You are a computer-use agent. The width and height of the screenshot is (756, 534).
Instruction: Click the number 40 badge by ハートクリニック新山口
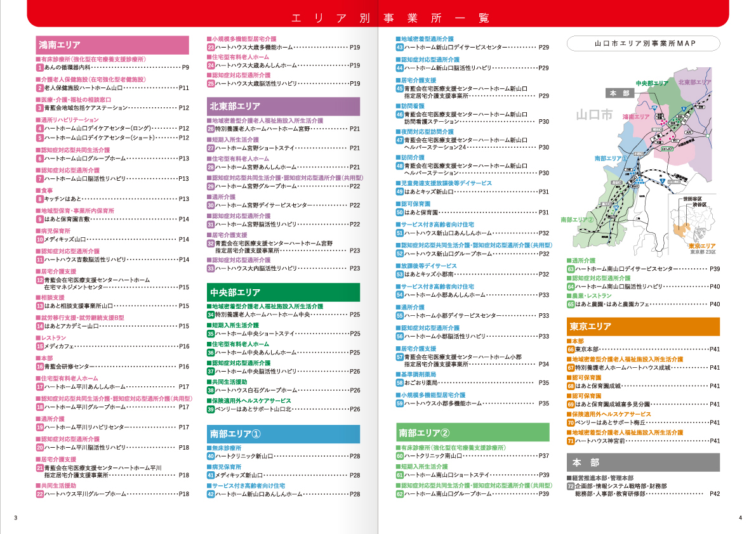pyautogui.click(x=211, y=456)
